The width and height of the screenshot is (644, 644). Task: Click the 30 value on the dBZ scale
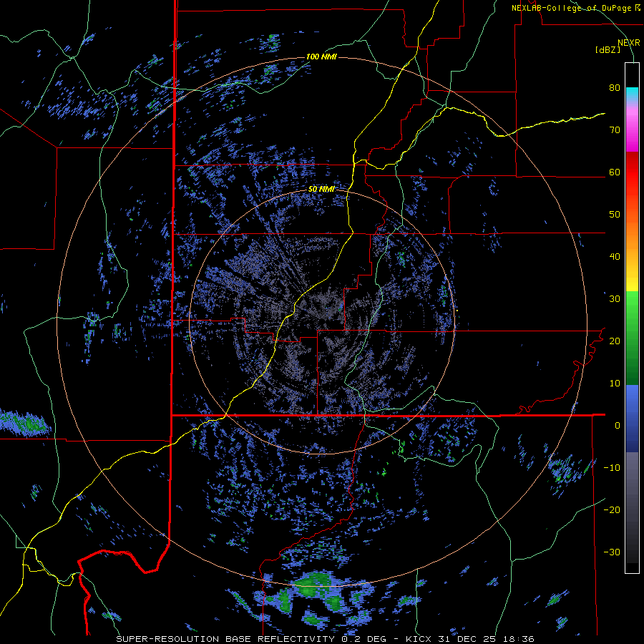point(615,298)
